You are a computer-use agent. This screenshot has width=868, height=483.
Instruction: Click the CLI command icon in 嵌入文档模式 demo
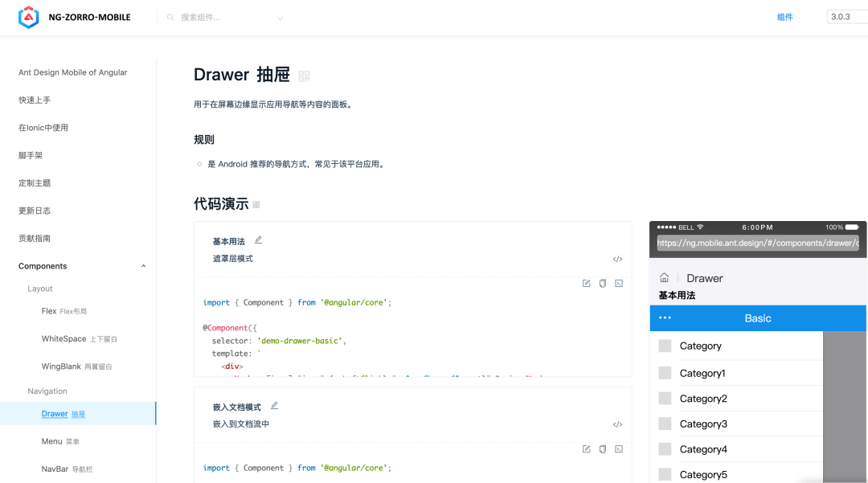click(619, 448)
